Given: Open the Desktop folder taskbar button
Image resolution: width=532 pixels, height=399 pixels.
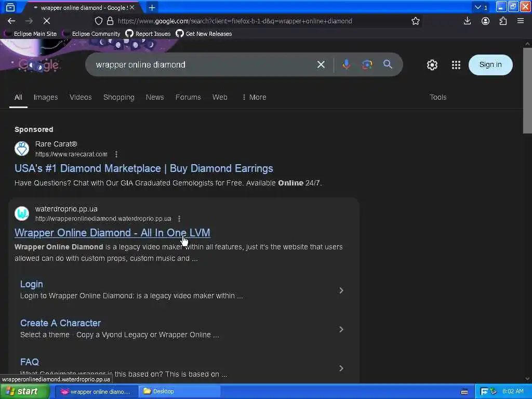Looking at the screenshot, I should click(179, 392).
